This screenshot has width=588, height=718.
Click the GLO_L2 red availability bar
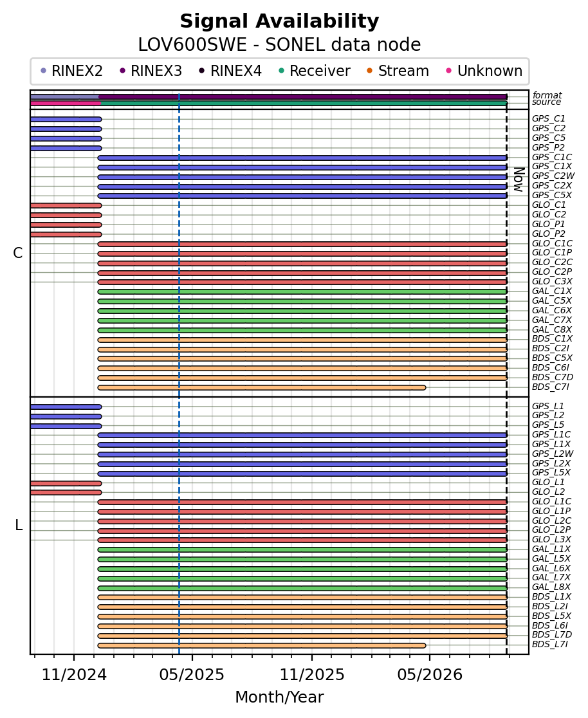point(66,492)
